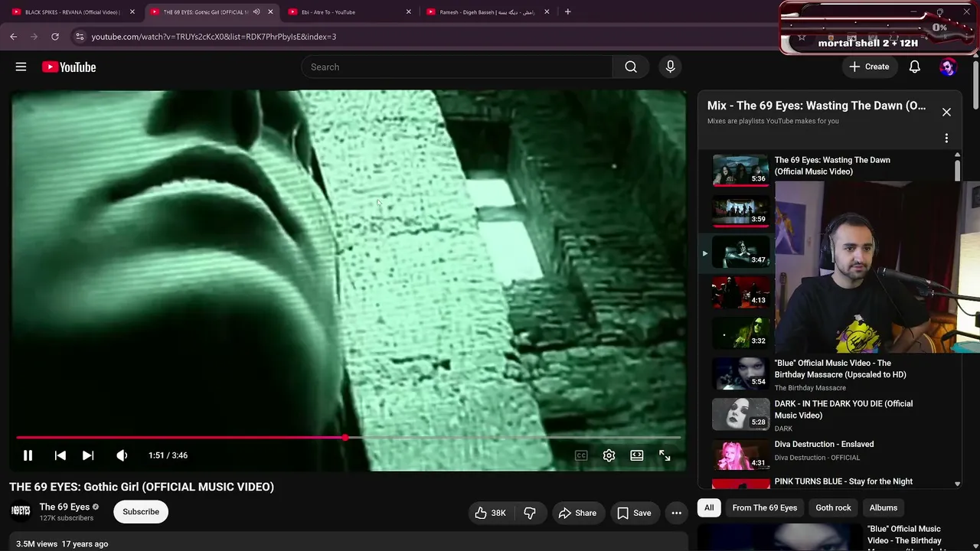Focus the YouTube search field
This screenshot has width=980, height=551.
(456, 67)
